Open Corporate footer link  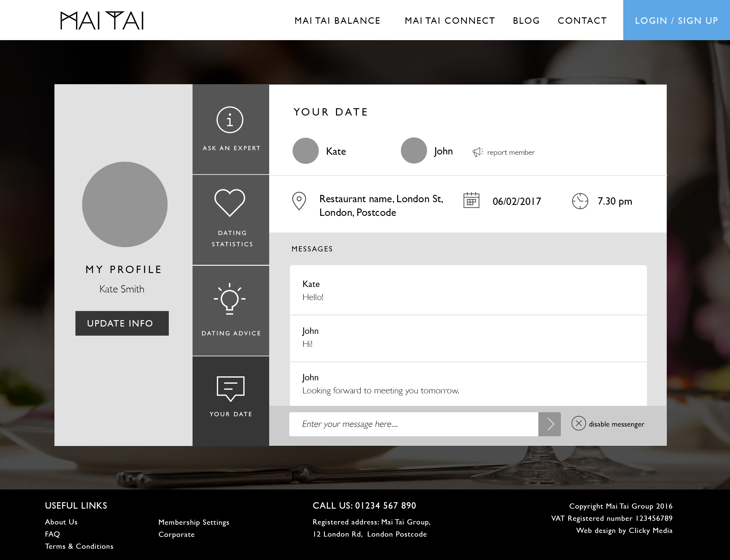(x=176, y=534)
